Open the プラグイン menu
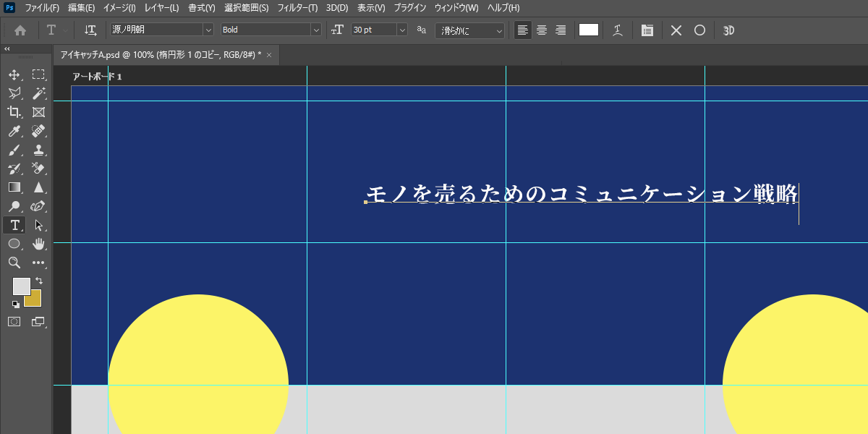 pyautogui.click(x=410, y=8)
